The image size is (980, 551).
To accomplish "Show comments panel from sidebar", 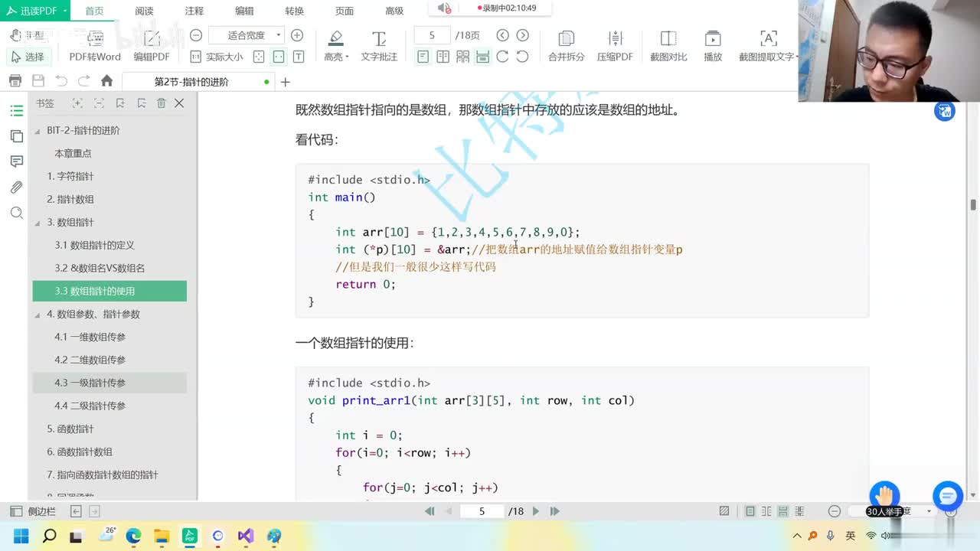I will pos(17,161).
